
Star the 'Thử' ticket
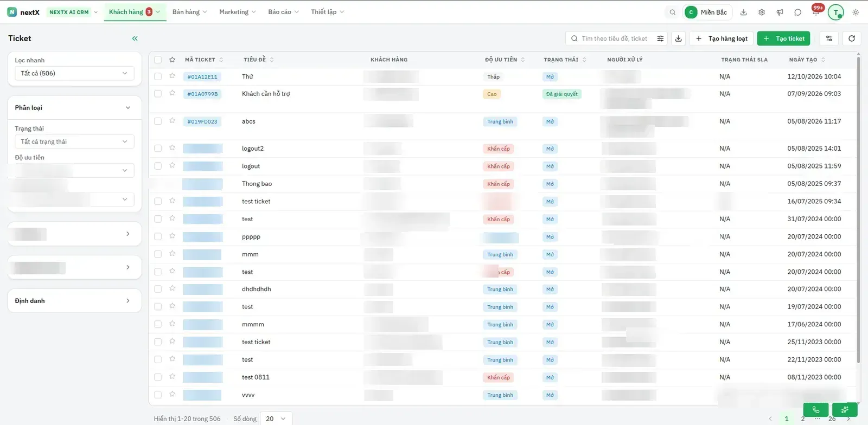pos(173,76)
